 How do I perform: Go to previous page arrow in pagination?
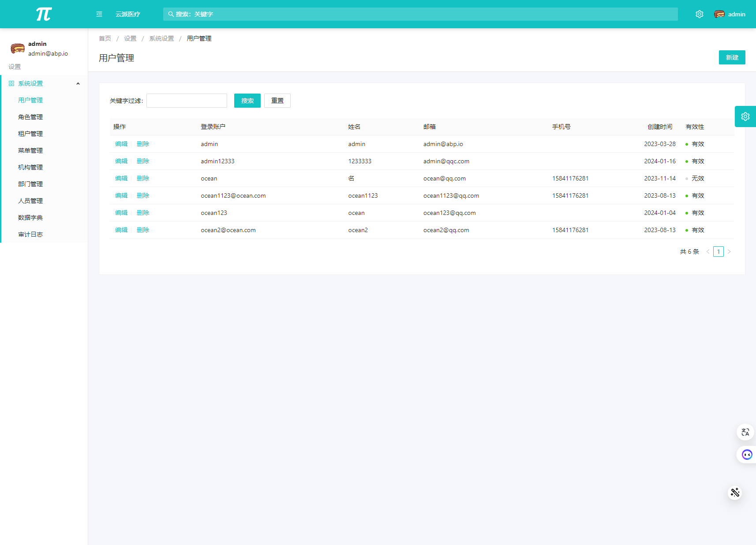pyautogui.click(x=708, y=252)
